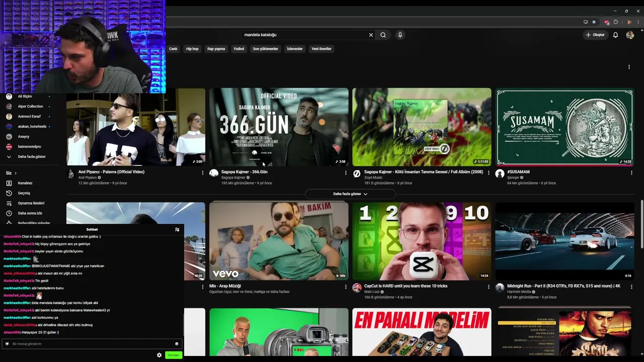644x362 pixels.
Task: Open the browser Extensions puzzle icon
Action: click(x=615, y=22)
